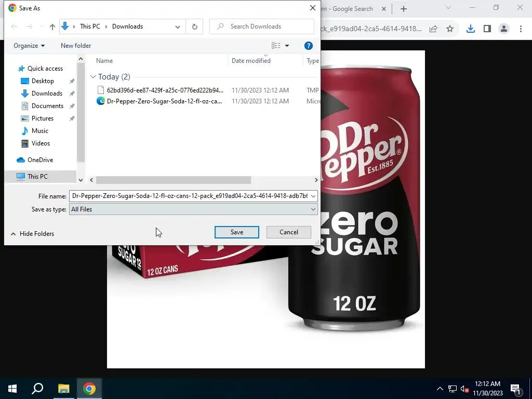The height and width of the screenshot is (399, 532).
Task: Click the navigation pane scroll down arrow
Action: (x=81, y=180)
